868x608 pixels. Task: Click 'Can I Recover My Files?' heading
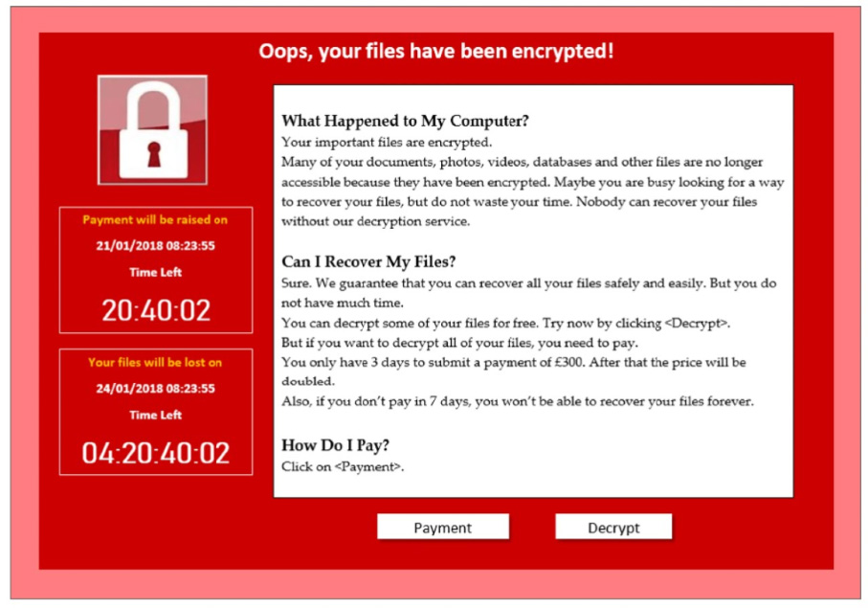tap(368, 261)
